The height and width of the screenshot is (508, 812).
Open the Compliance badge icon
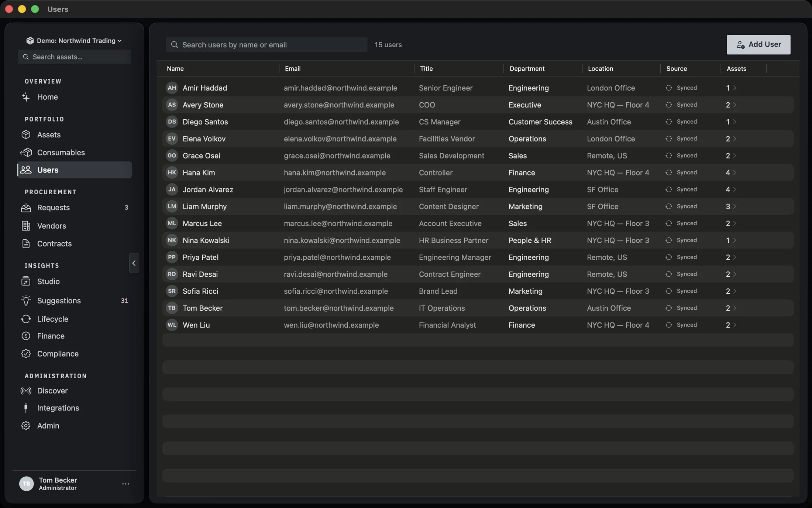pos(26,354)
